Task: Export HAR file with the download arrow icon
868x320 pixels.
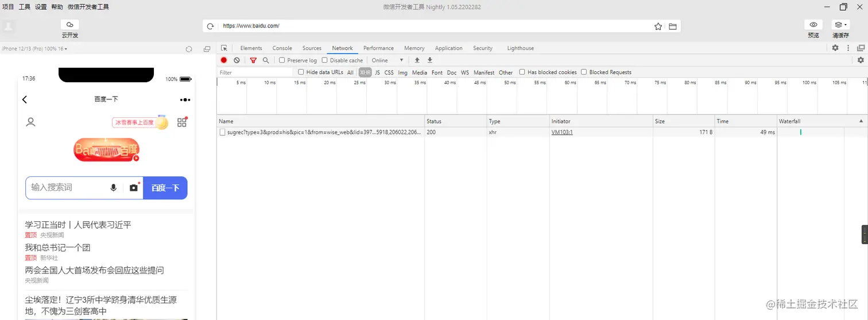Action: pos(429,60)
